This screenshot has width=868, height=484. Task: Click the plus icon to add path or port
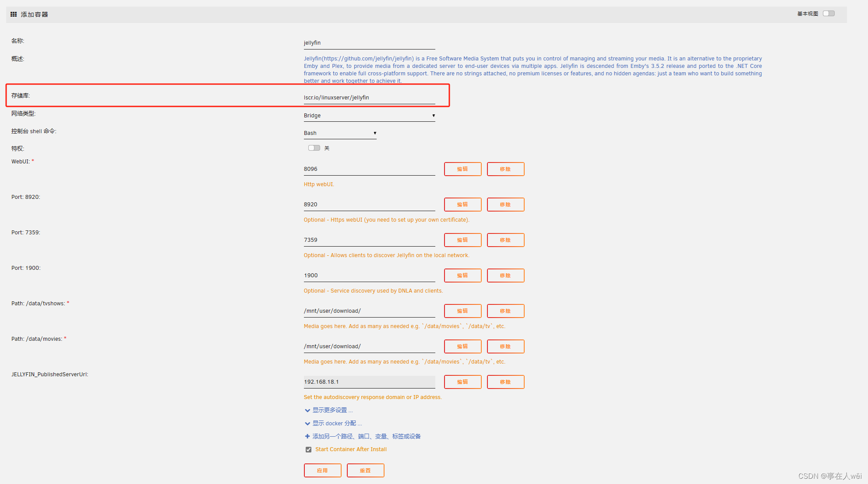pos(307,436)
